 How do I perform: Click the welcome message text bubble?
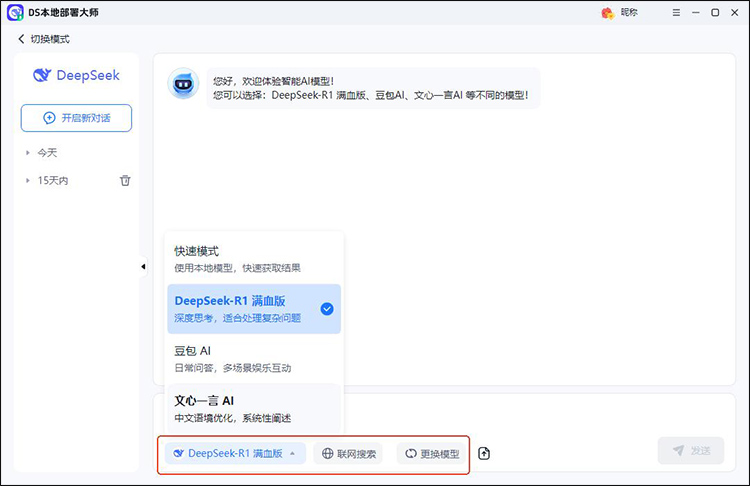(373, 88)
